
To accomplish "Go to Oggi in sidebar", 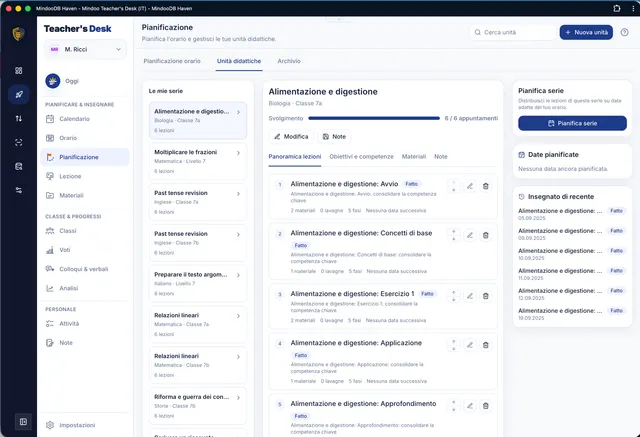I will (84, 81).
